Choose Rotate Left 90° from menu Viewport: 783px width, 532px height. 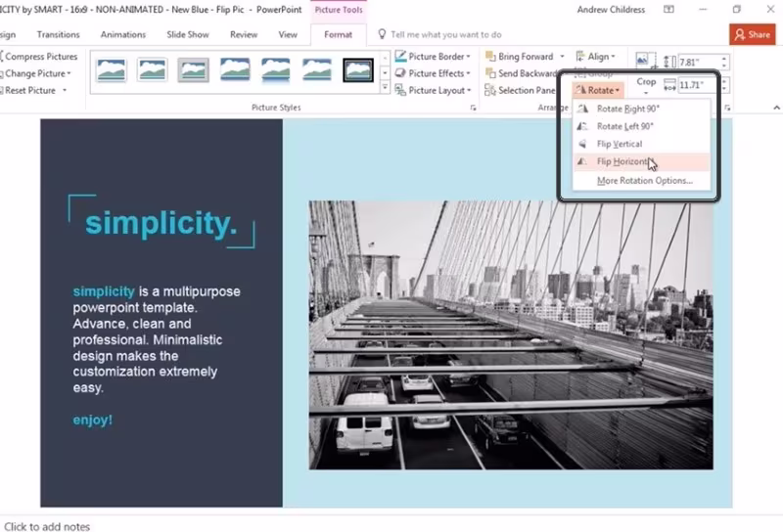641,126
